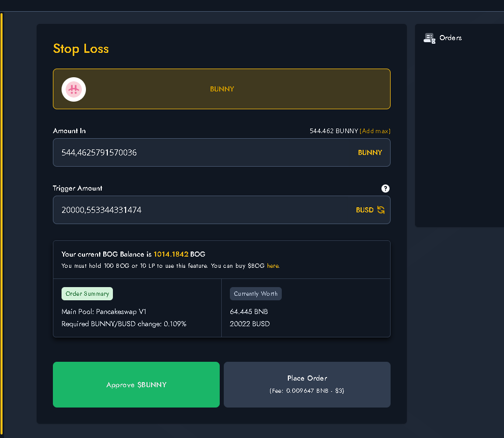The height and width of the screenshot is (438, 504).
Task: Focus the Amount In input field
Action: tap(221, 152)
